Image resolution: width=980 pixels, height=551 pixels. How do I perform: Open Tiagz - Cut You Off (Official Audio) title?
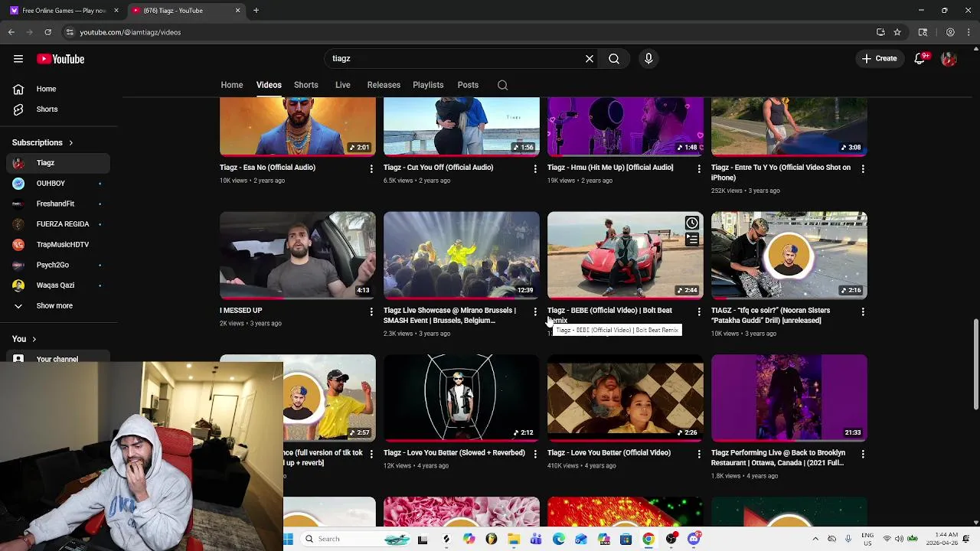click(438, 168)
